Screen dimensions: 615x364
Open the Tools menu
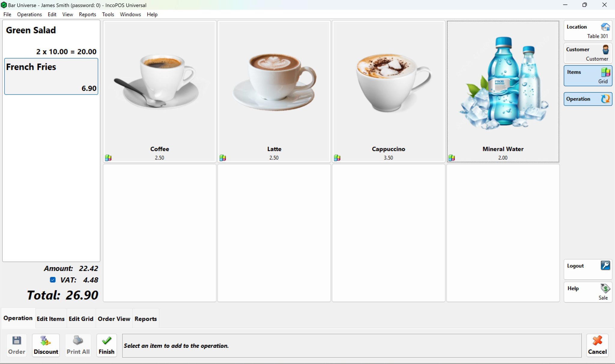(108, 14)
